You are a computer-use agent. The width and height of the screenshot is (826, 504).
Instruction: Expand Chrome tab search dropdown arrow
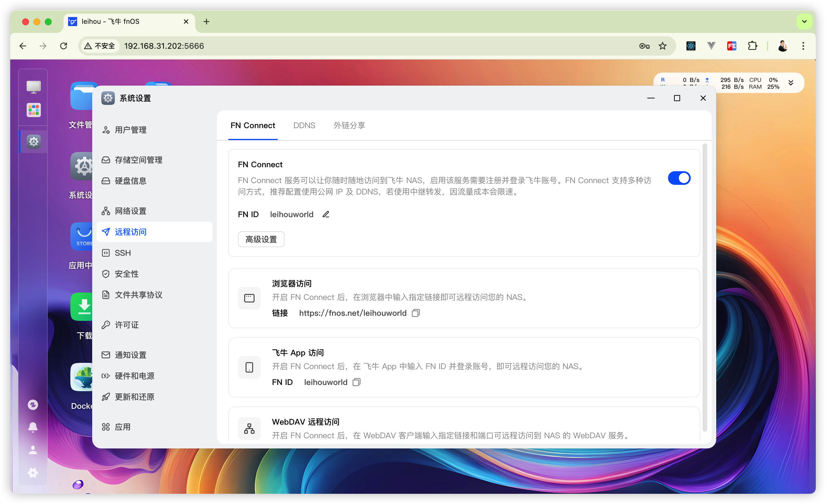[x=804, y=22]
